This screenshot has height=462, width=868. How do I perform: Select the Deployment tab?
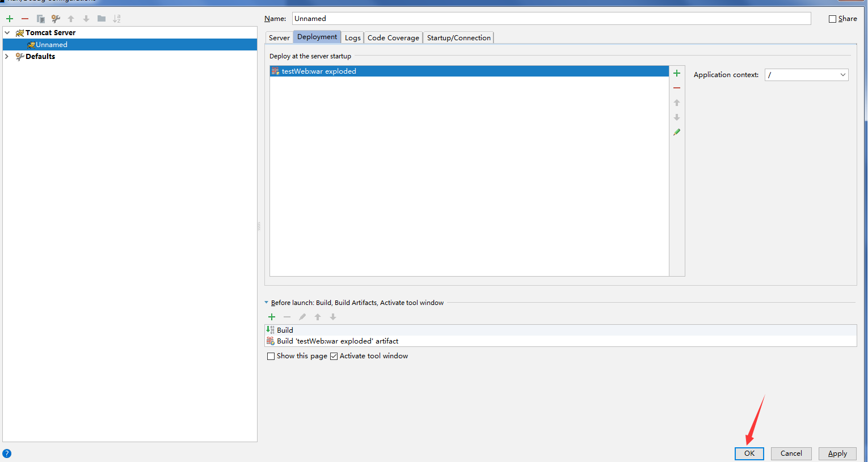click(x=317, y=37)
